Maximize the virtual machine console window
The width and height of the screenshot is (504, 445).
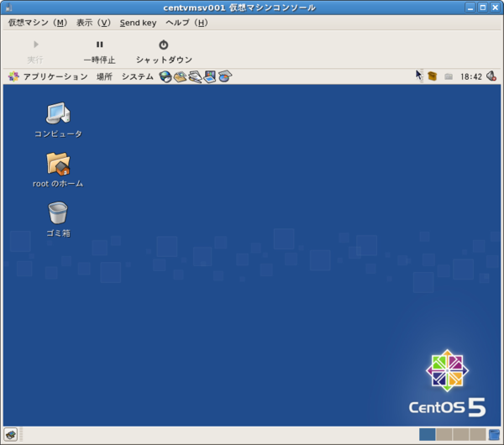[483, 8]
